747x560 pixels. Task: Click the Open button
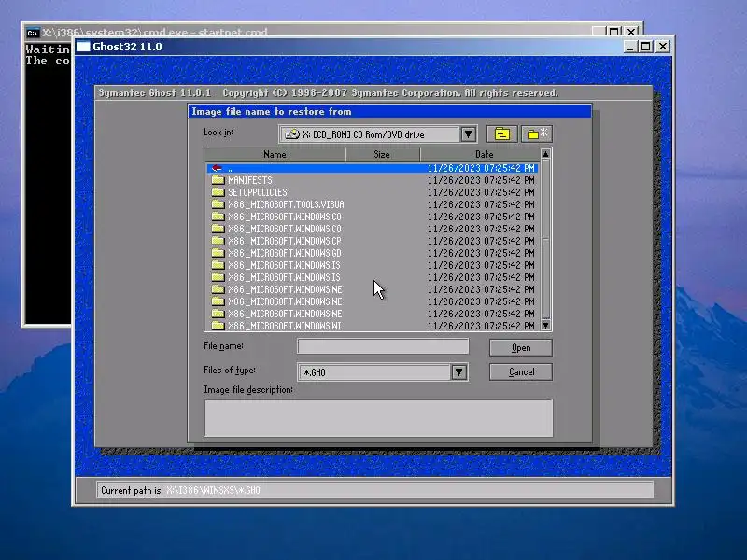(521, 347)
